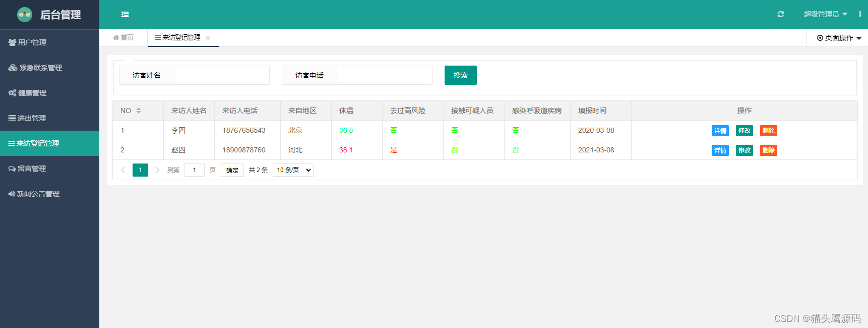This screenshot has height=328, width=868.
Task: Click the 来访人姓名 column header
Action: pyautogui.click(x=189, y=111)
